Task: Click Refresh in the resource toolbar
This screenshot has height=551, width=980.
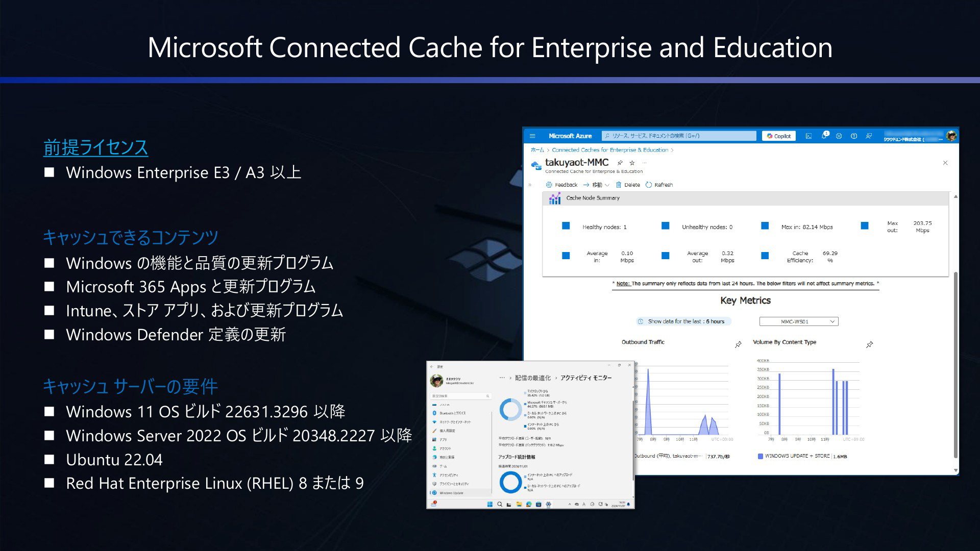Action: (659, 185)
